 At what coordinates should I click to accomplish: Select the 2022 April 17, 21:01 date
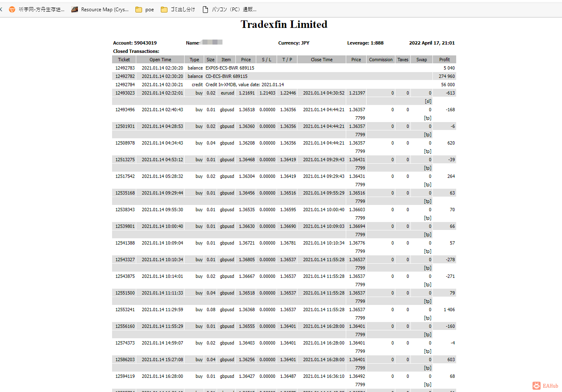tap(432, 43)
